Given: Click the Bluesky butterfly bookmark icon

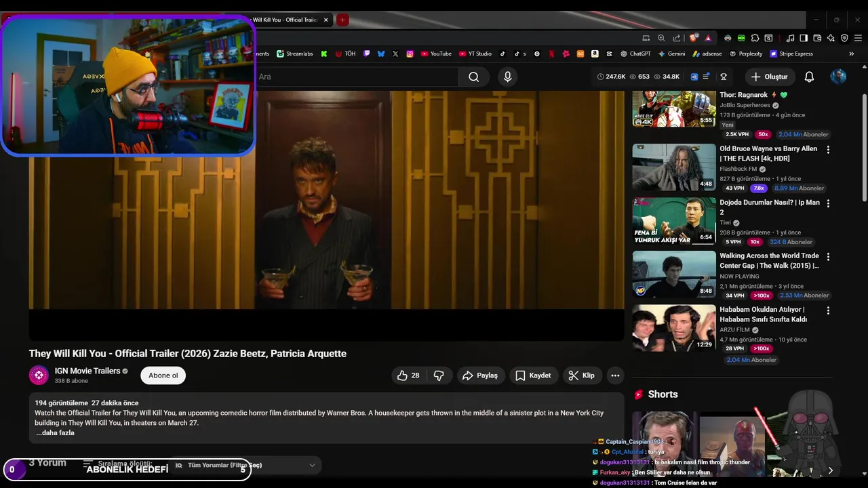Looking at the screenshot, I should 381,54.
